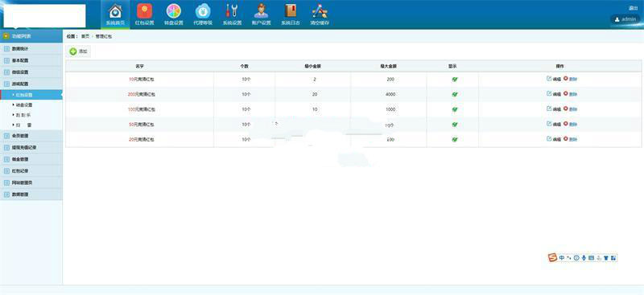
Task: Click the 退出 logout link
Action: pyautogui.click(x=633, y=8)
